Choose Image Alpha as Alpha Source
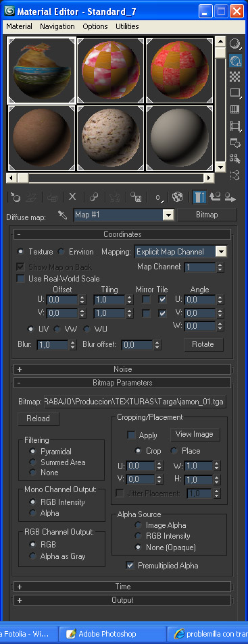 pos(138,525)
